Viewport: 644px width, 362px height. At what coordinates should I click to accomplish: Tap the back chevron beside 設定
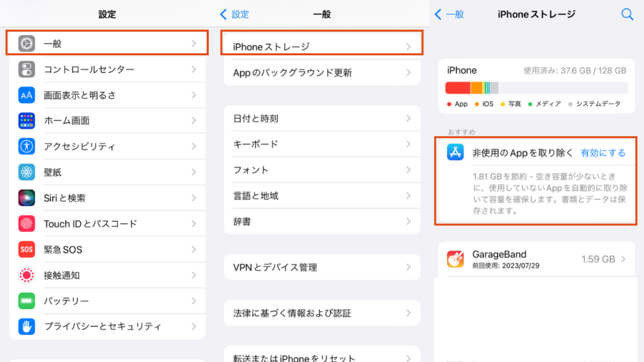(x=223, y=14)
